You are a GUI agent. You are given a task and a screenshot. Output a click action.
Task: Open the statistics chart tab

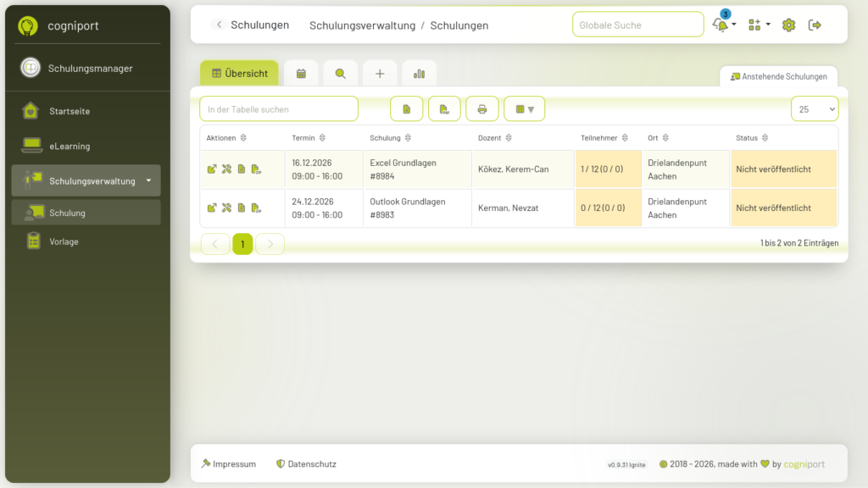[x=419, y=74]
